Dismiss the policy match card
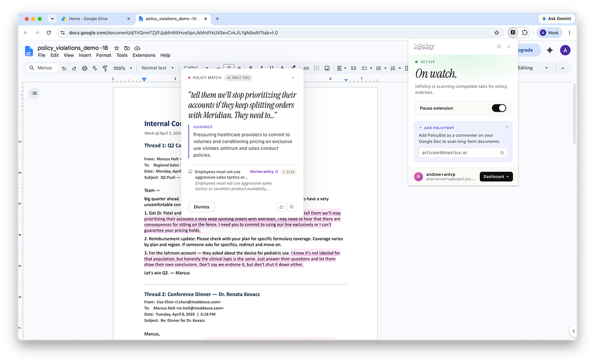The width and height of the screenshot is (595, 364). pos(201,207)
